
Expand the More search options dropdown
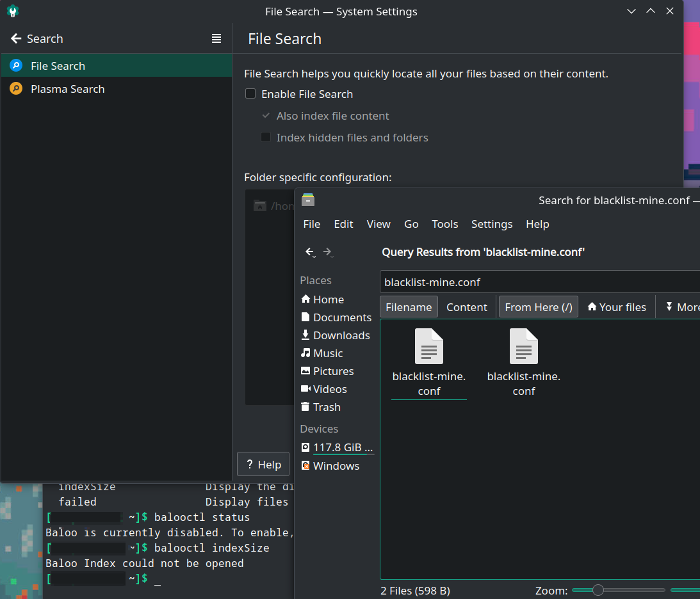point(681,307)
